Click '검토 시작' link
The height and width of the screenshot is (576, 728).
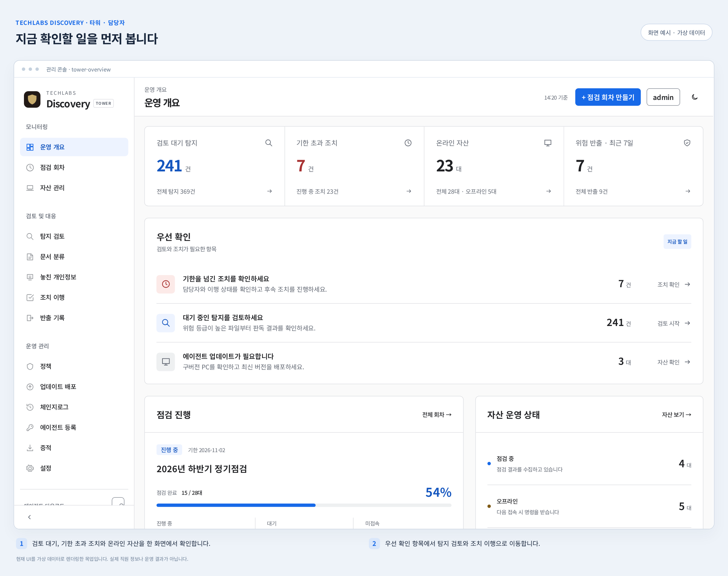click(674, 323)
